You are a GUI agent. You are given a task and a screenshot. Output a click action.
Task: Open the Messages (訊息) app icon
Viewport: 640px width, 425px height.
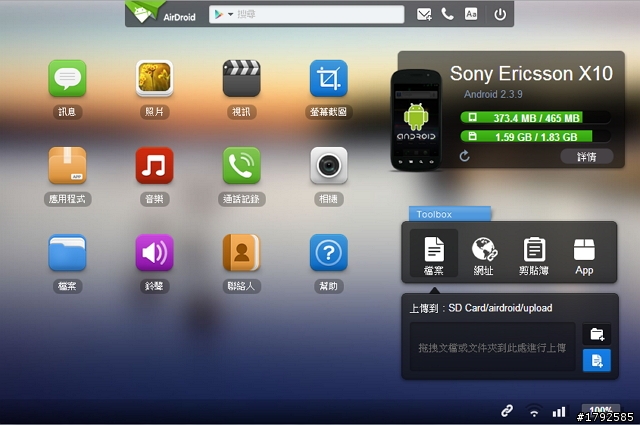(67, 78)
